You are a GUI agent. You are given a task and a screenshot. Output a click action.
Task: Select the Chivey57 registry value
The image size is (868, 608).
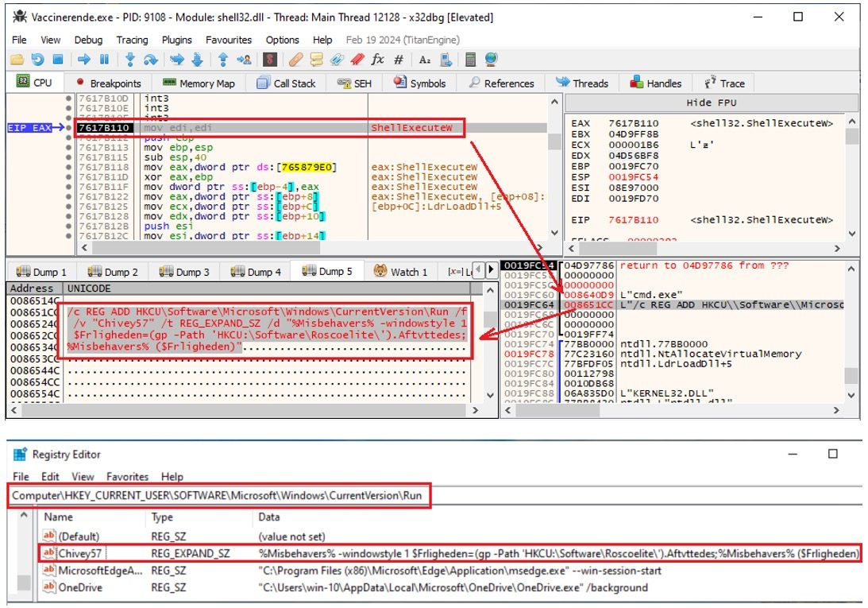pos(82,553)
